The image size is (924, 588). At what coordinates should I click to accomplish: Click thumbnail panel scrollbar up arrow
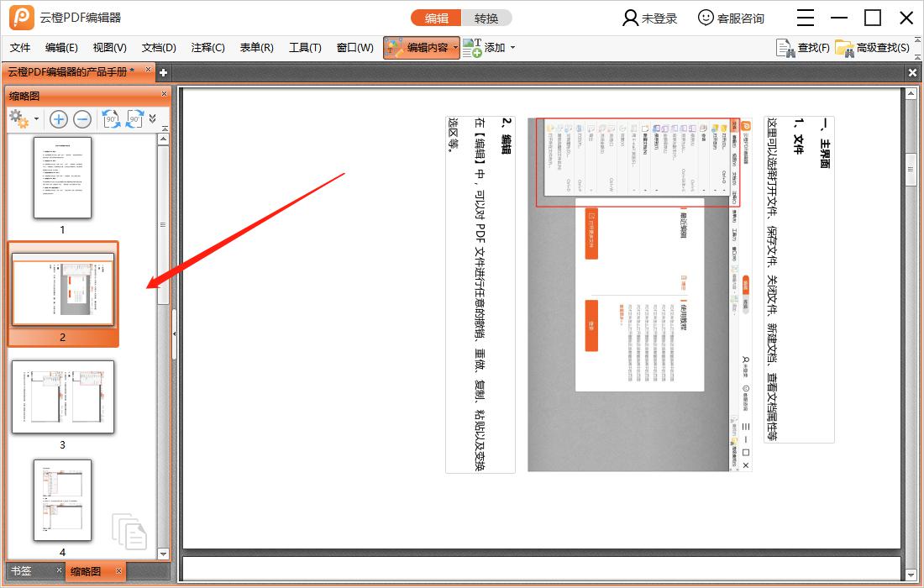(x=163, y=139)
